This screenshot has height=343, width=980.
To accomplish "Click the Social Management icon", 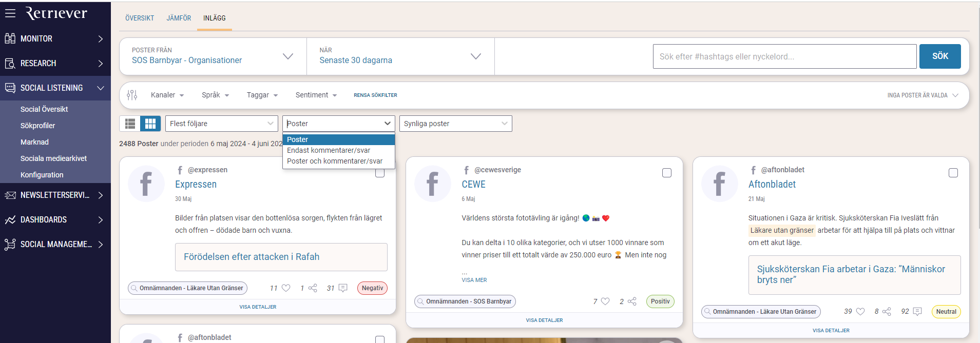I will click(10, 244).
